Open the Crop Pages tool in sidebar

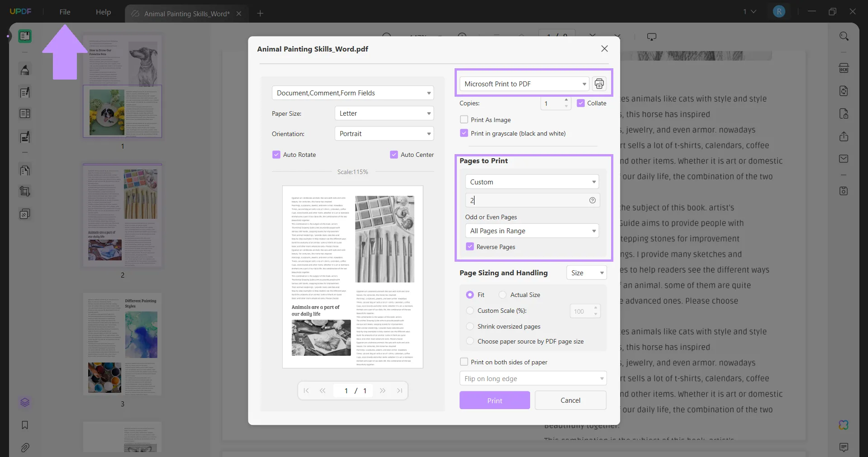[x=25, y=192]
